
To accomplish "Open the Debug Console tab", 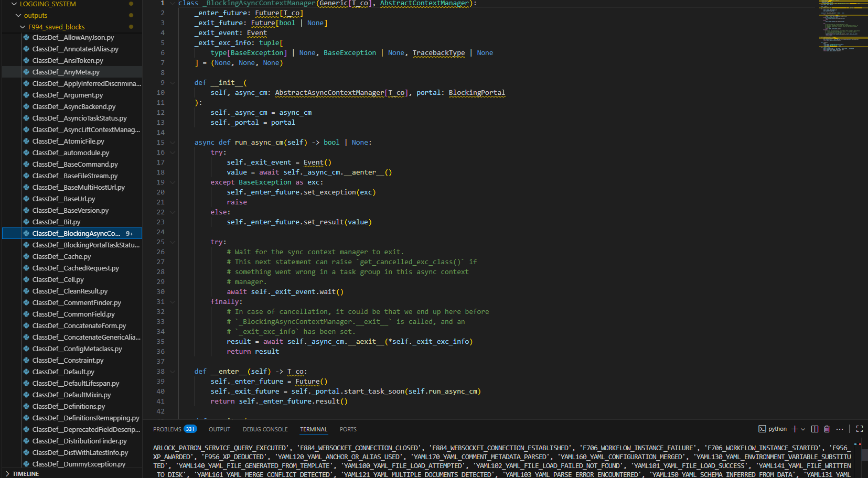I will click(x=265, y=429).
